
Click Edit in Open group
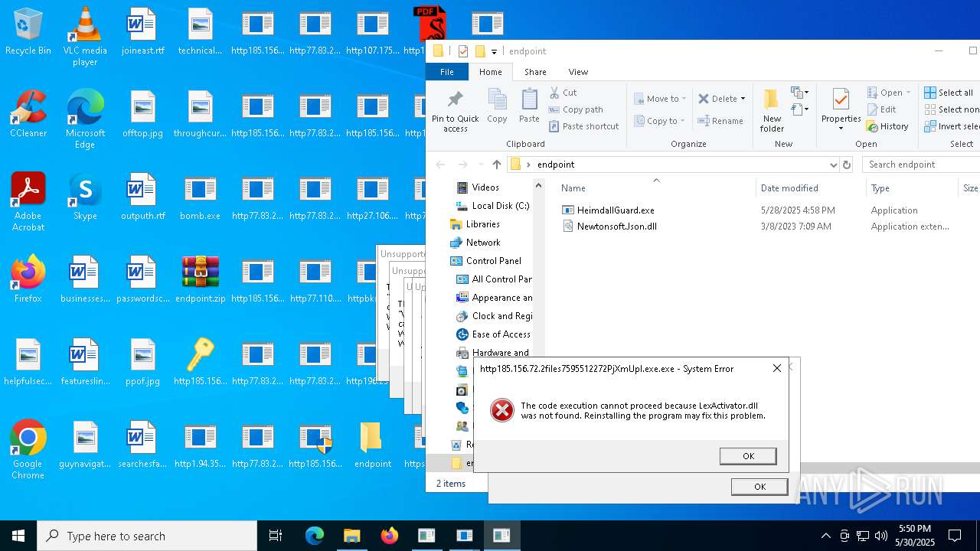(882, 109)
